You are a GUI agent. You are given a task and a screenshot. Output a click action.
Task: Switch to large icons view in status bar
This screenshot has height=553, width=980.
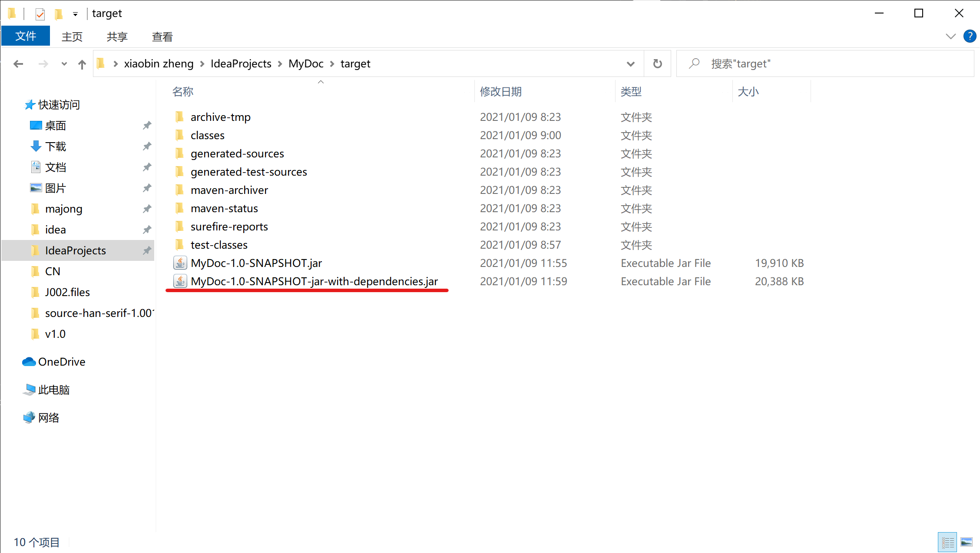(967, 542)
